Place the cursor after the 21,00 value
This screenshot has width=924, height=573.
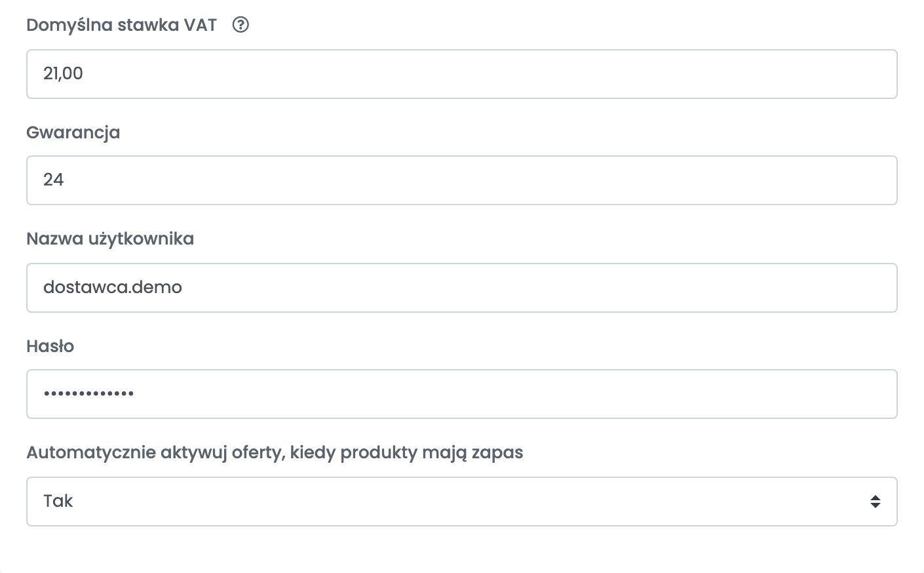(x=85, y=74)
